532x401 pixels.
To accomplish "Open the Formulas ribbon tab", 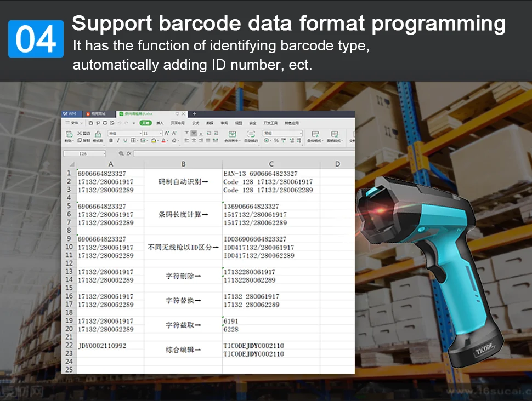I will (x=196, y=123).
